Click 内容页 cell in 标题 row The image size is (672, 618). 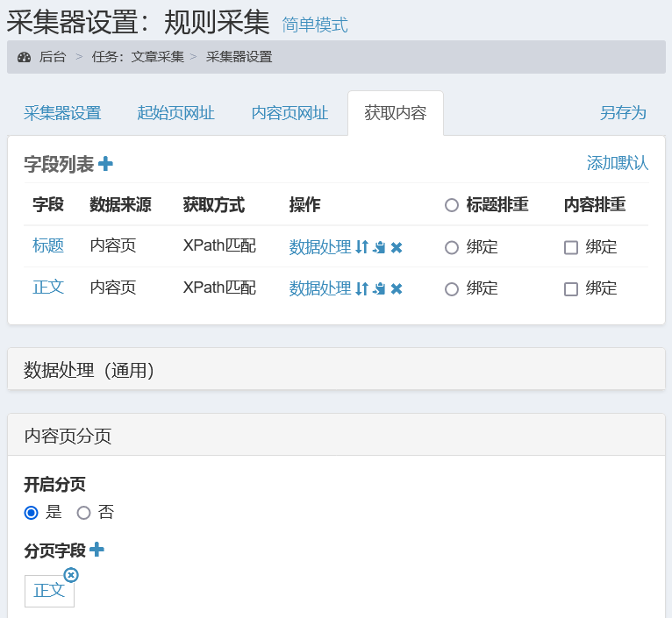click(x=112, y=245)
